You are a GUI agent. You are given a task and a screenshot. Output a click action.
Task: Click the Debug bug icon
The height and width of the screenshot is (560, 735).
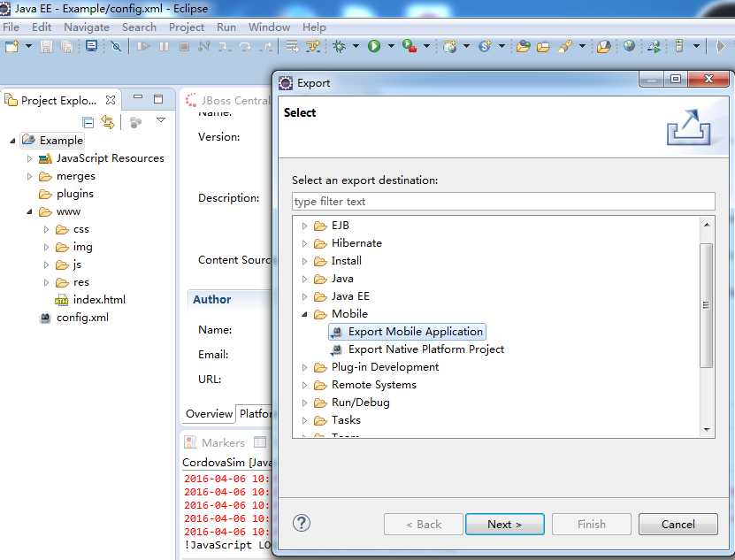pyautogui.click(x=339, y=46)
